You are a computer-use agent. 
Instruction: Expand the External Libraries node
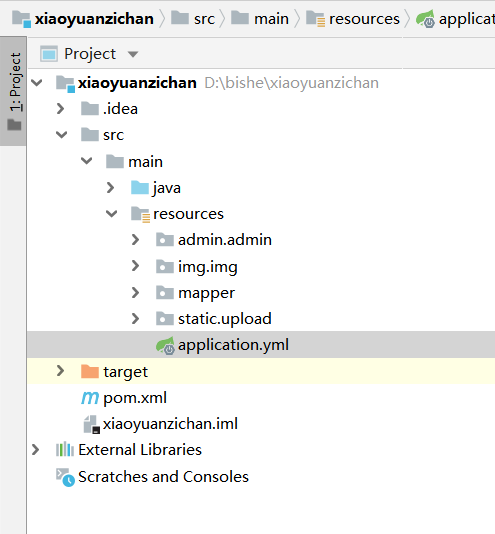35,450
